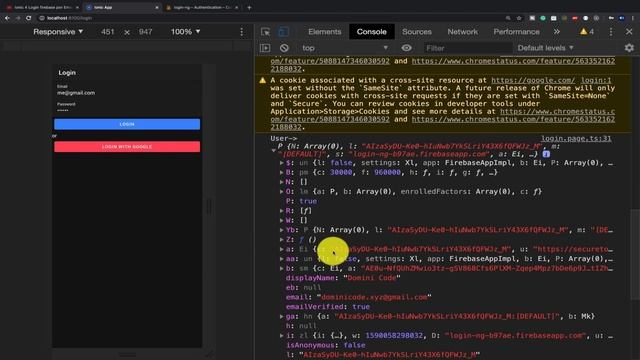
Task: Open the 100% zoom dropdown
Action: 186,32
